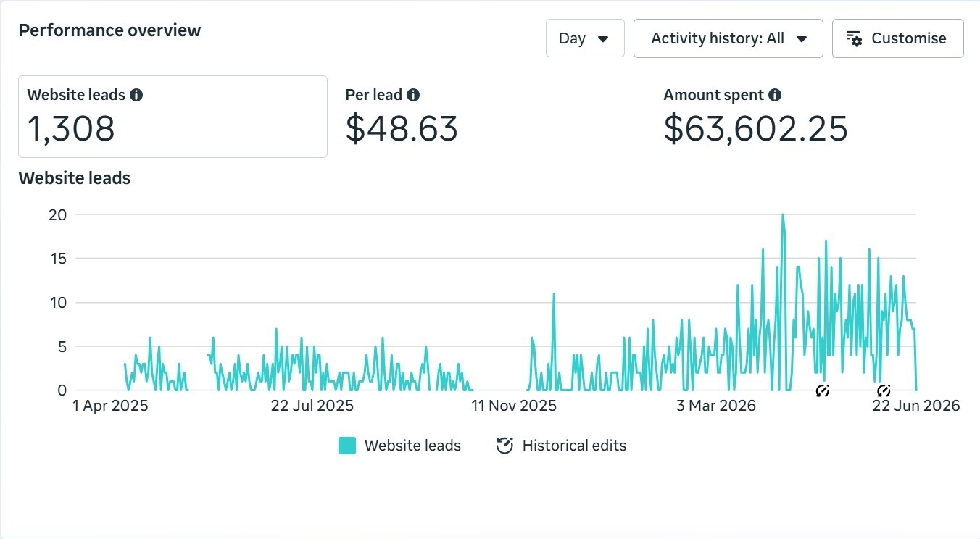This screenshot has width=980, height=539.
Task: Click the Website leads chart title above the graph
Action: pyautogui.click(x=75, y=178)
